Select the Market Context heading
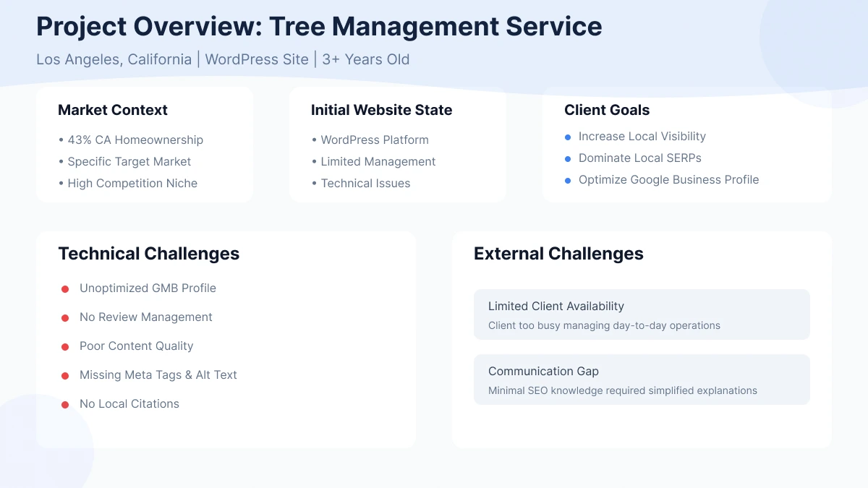 coord(113,110)
